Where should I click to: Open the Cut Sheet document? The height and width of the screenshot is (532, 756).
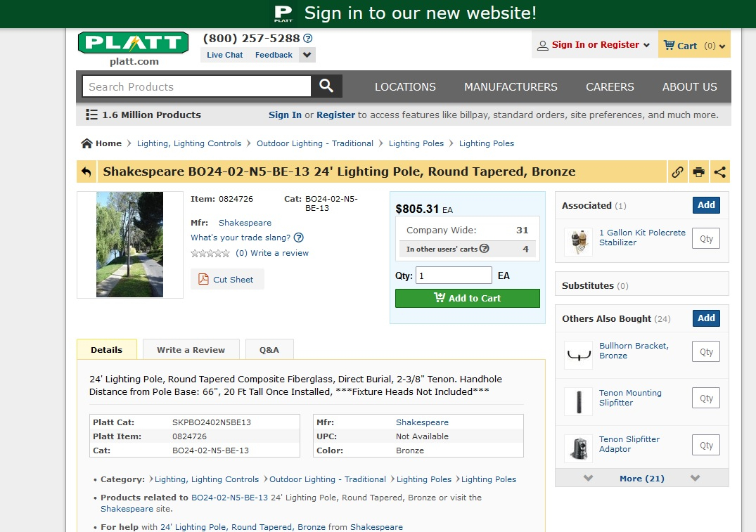click(227, 280)
